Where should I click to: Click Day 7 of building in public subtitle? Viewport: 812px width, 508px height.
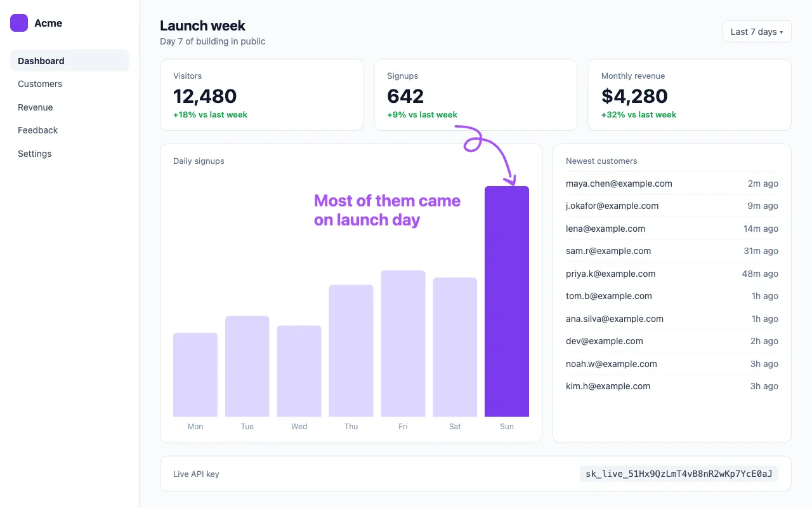click(x=213, y=41)
